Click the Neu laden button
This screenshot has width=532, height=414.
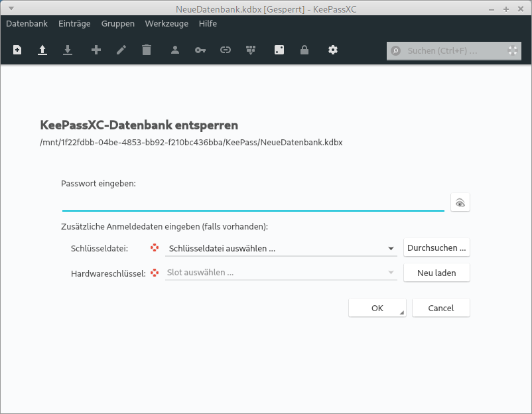tap(436, 273)
